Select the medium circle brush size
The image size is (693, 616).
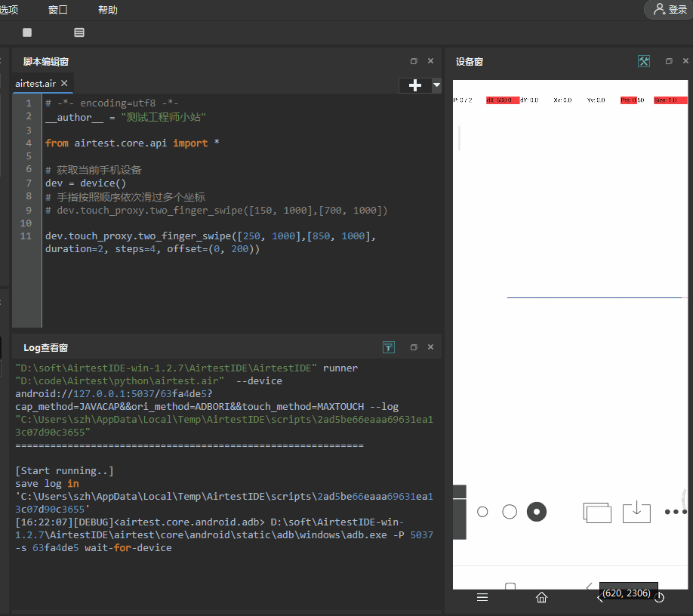point(510,512)
